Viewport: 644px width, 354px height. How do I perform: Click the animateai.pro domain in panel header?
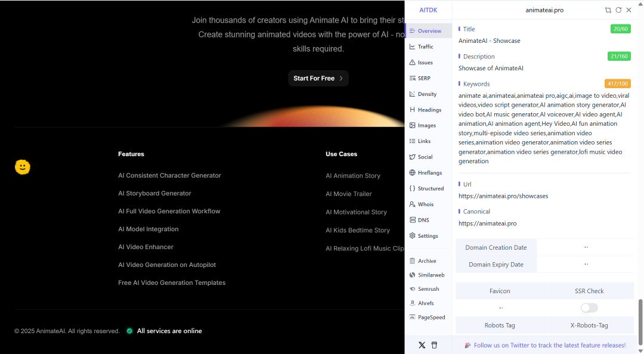coord(544,10)
